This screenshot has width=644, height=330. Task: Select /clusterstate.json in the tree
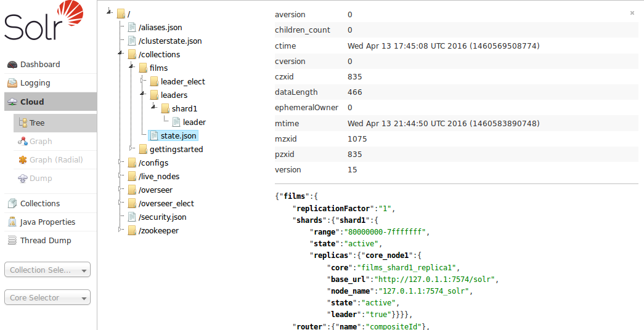(170, 41)
